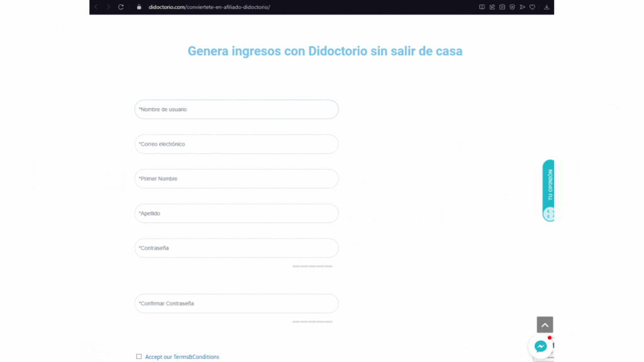Click the reader view book icon
This screenshot has height=362, width=644.
[482, 7]
